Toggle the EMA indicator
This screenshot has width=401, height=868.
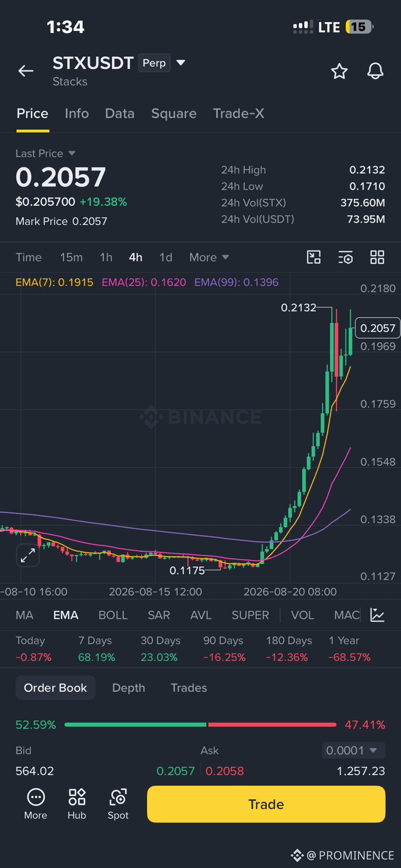[66, 615]
